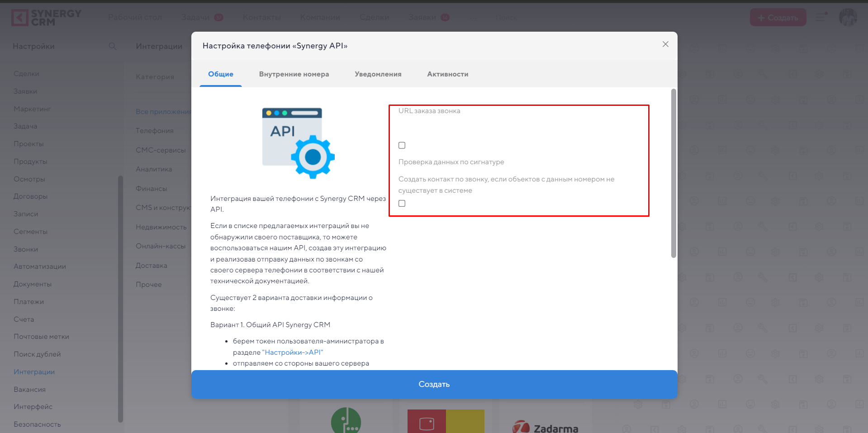This screenshot has width=868, height=433.
Task: Go to the Уведомления tab
Action: (378, 74)
